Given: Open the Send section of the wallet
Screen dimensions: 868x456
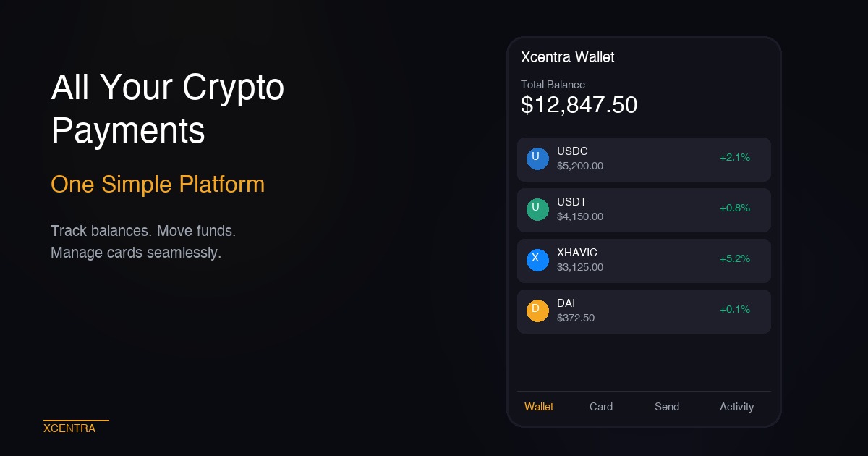Looking at the screenshot, I should [x=667, y=407].
